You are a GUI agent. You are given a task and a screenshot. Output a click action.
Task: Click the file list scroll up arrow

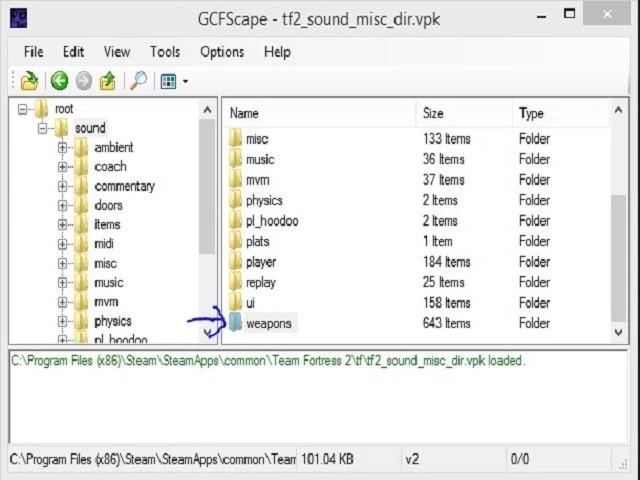coord(618,110)
